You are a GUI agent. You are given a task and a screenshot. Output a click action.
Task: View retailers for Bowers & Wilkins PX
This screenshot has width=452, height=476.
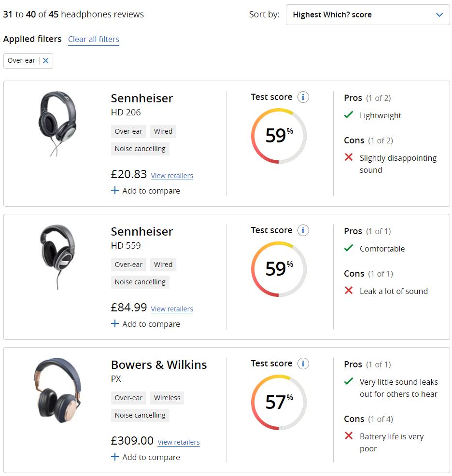click(178, 442)
